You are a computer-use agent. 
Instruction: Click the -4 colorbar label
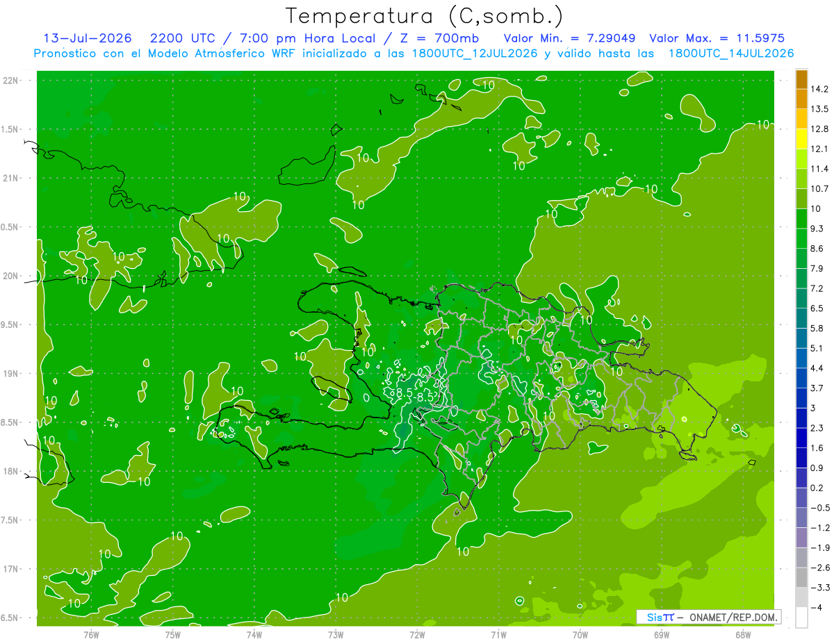817,608
